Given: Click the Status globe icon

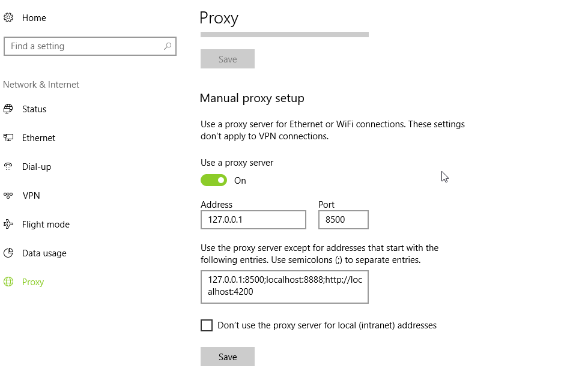Looking at the screenshot, I should pyautogui.click(x=8, y=109).
